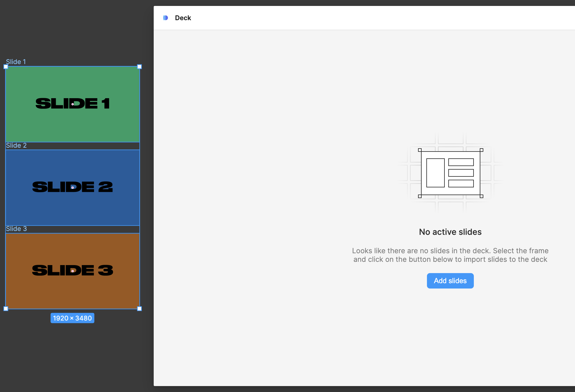Click the top-right selection resize handle
This screenshot has width=575, height=392.
[139, 67]
